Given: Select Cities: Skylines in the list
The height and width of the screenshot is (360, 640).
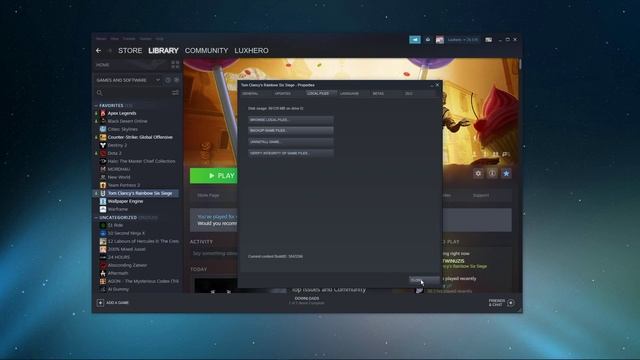Looking at the screenshot, I should tap(123, 129).
